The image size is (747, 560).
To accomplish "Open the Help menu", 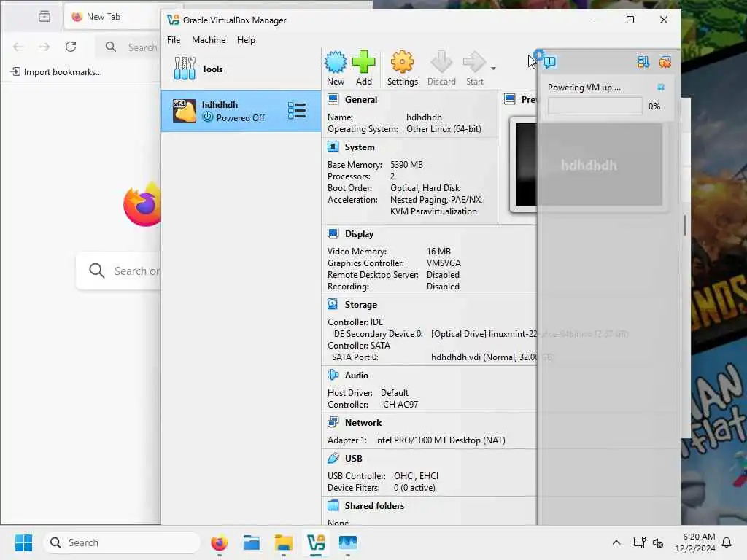I will pyautogui.click(x=246, y=40).
